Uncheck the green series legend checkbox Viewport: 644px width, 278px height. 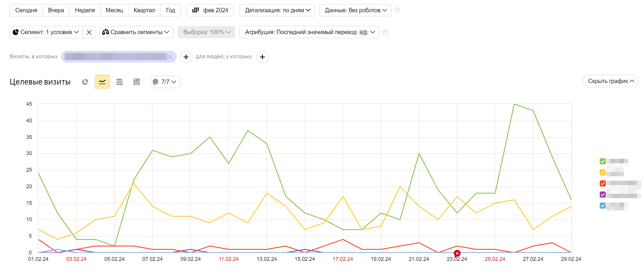pos(603,161)
